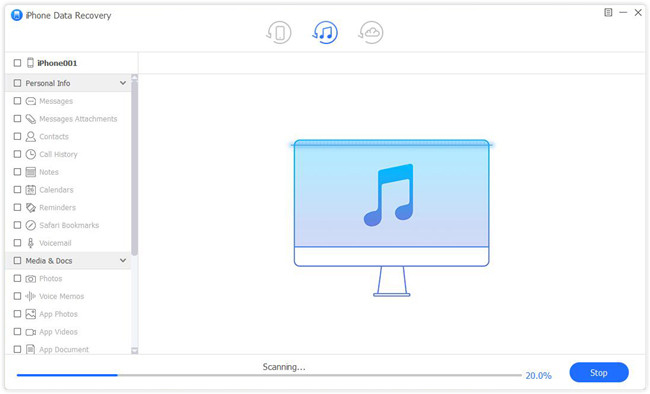Viewport: 650px width, 394px height.
Task: Check the Reminders checkbox
Action: click(x=17, y=207)
